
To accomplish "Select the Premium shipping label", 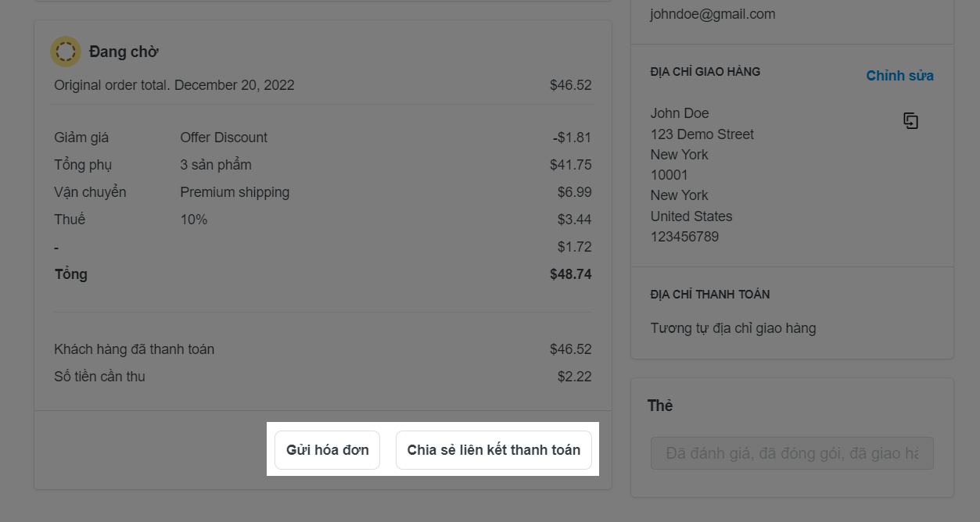I will tap(235, 192).
